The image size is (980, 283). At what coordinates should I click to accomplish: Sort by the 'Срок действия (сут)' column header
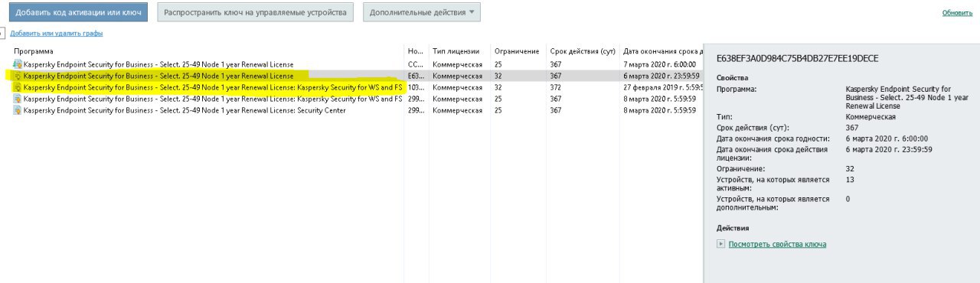(x=583, y=51)
